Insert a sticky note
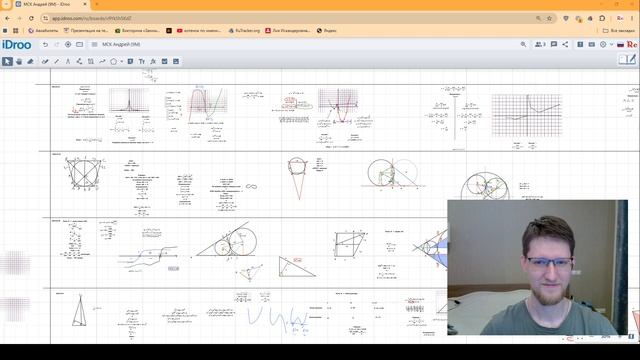 click(x=130, y=61)
